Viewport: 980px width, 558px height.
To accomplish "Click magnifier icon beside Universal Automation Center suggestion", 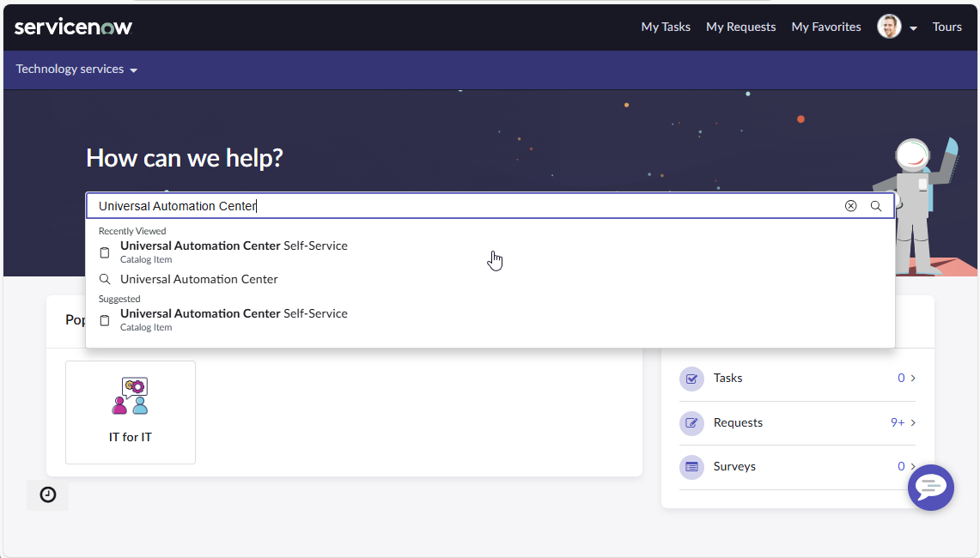I will [105, 279].
